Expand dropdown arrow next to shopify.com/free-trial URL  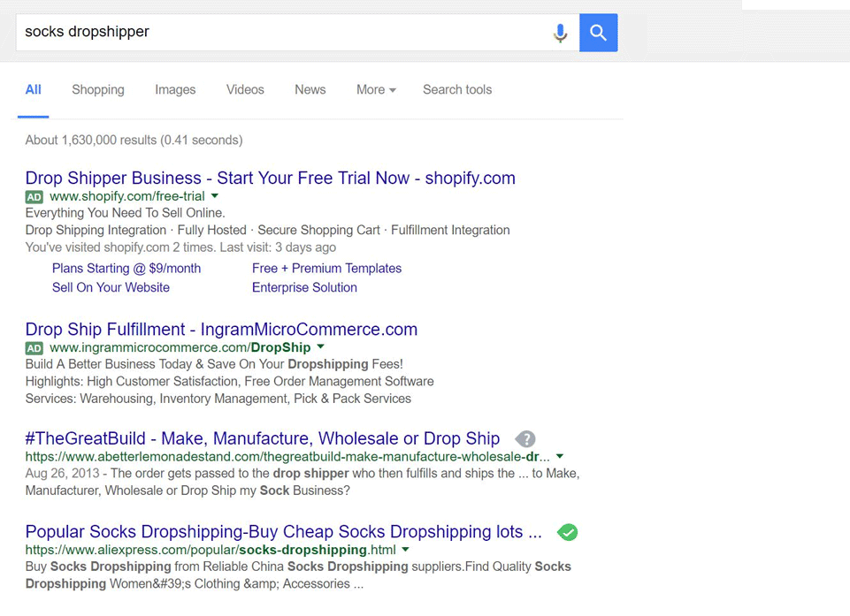215,196
